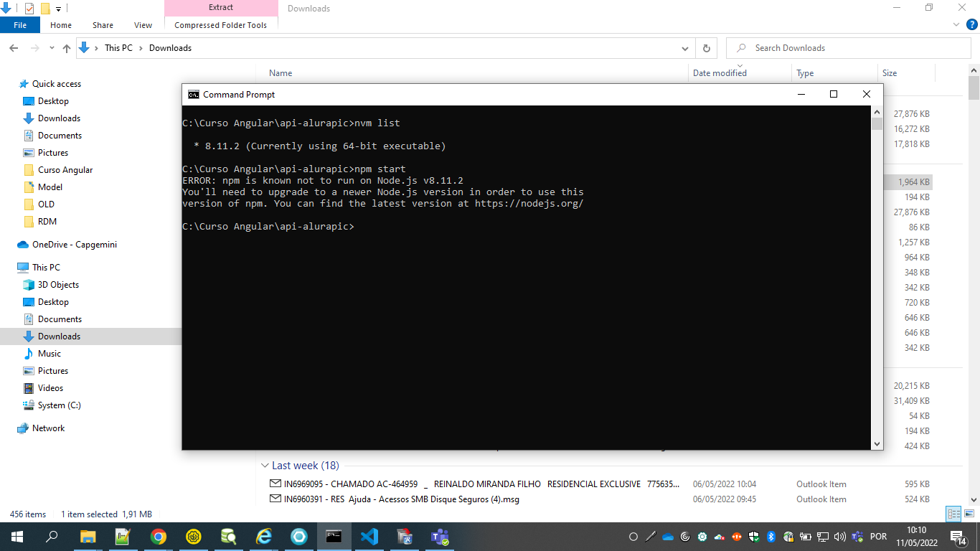Click Explorer file list vertical scrollbar thumb

point(974,88)
